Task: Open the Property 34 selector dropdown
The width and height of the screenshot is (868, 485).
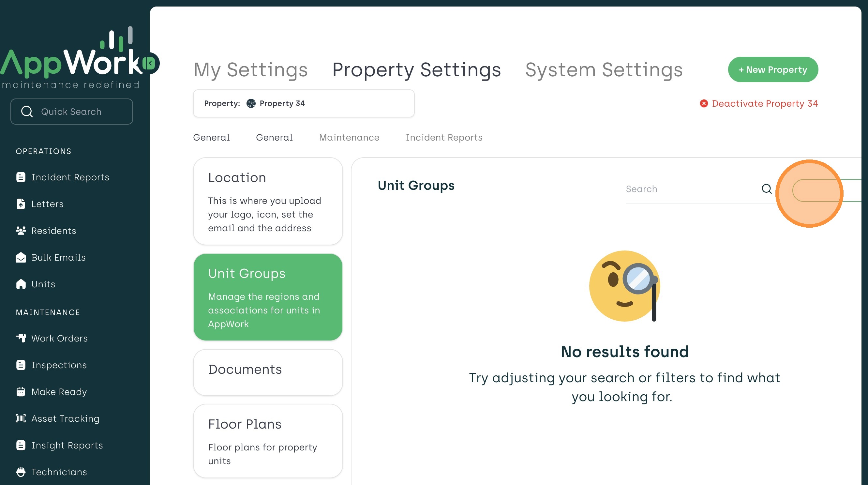Action: (x=303, y=103)
